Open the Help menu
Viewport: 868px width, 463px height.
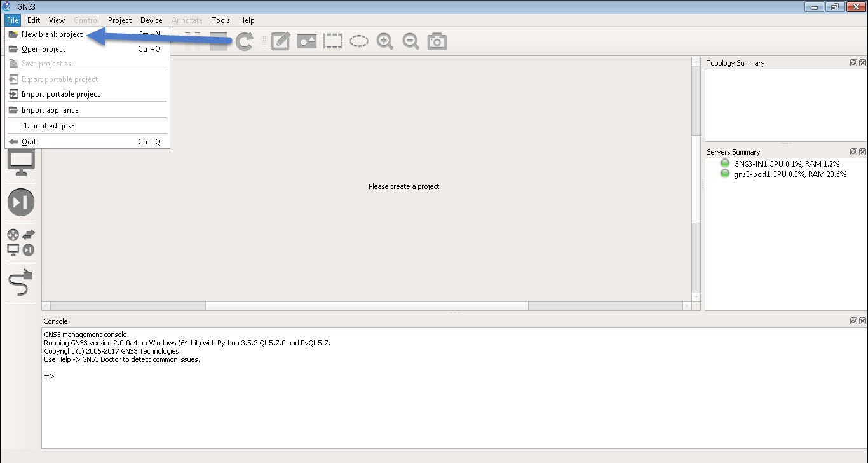point(247,20)
